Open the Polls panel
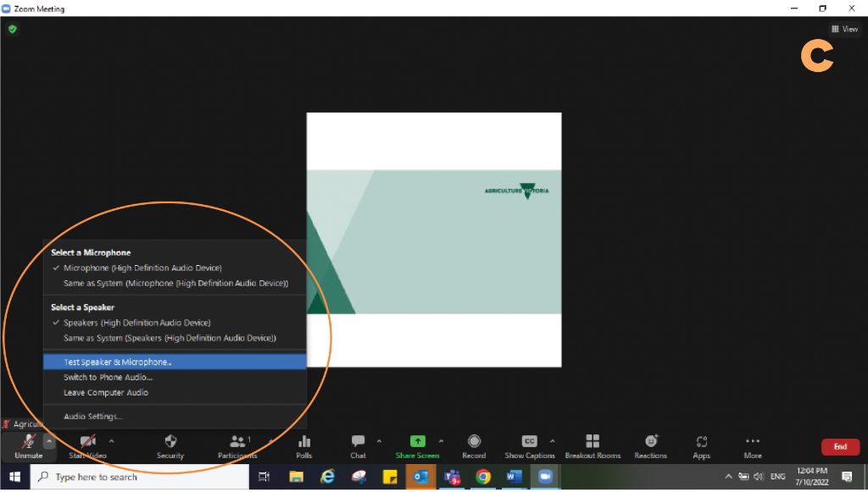This screenshot has width=868, height=492. 303,446
